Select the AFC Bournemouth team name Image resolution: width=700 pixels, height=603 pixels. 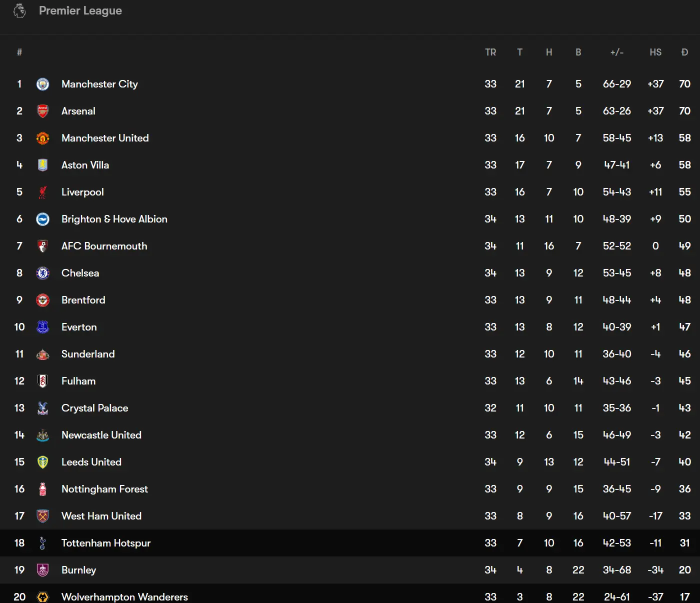(x=104, y=246)
